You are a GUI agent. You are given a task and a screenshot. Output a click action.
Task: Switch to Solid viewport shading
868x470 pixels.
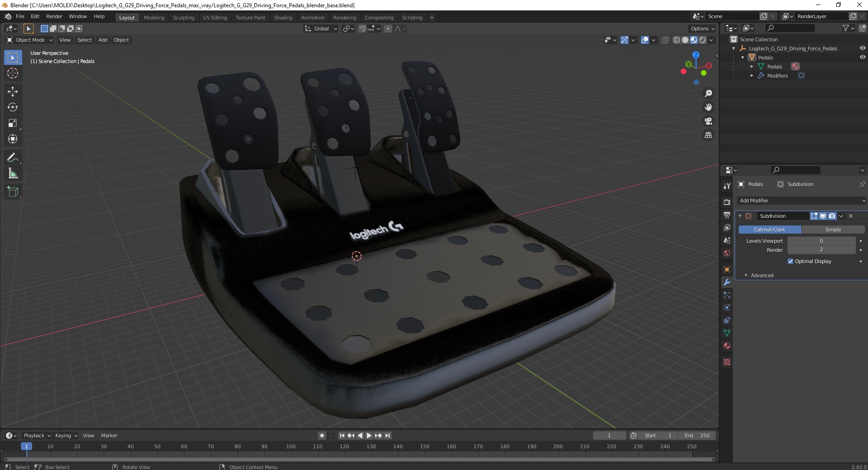click(685, 40)
